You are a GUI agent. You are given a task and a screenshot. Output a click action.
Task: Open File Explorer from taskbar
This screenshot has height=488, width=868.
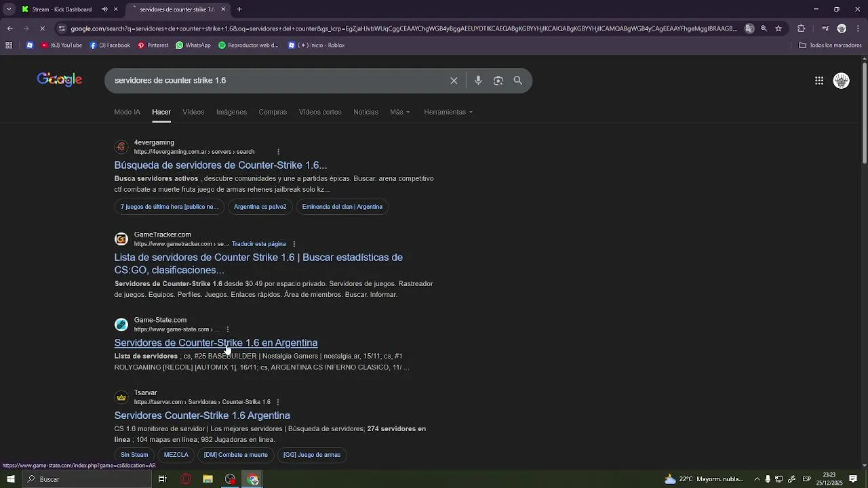tap(208, 479)
